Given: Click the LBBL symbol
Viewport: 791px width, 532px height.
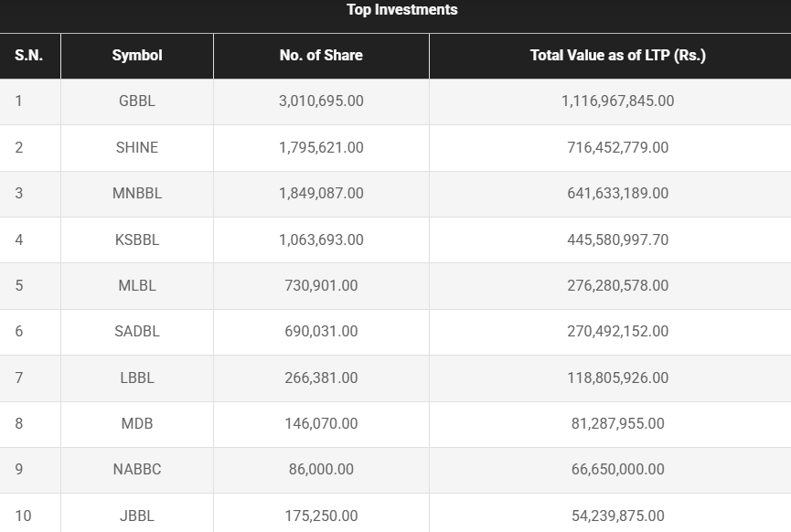Looking at the screenshot, I should click(x=137, y=378).
